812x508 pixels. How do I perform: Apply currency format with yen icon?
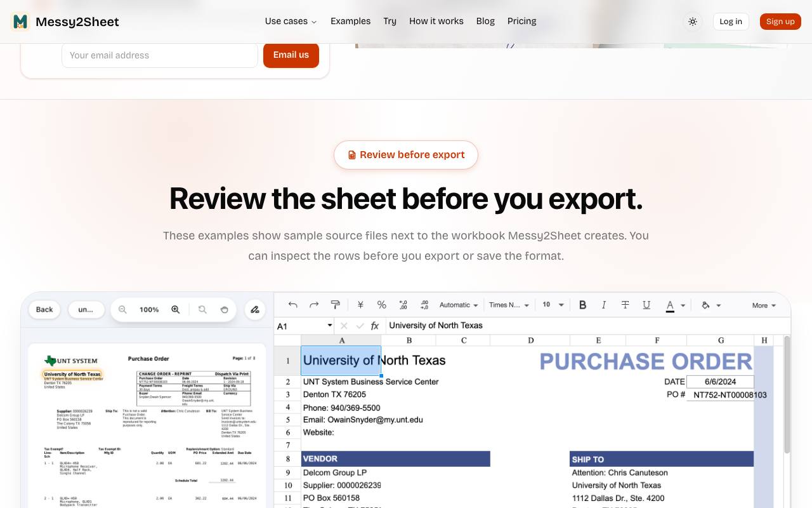(360, 305)
